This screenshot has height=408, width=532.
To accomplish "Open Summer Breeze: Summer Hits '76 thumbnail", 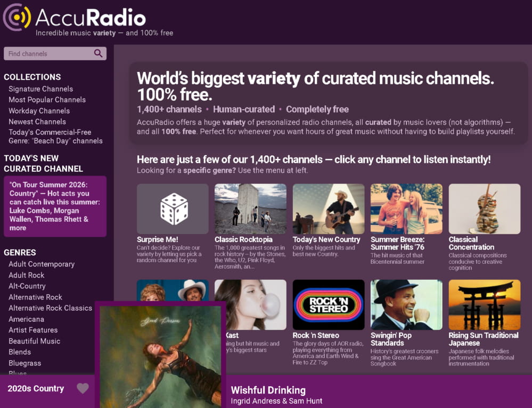I will [406, 209].
